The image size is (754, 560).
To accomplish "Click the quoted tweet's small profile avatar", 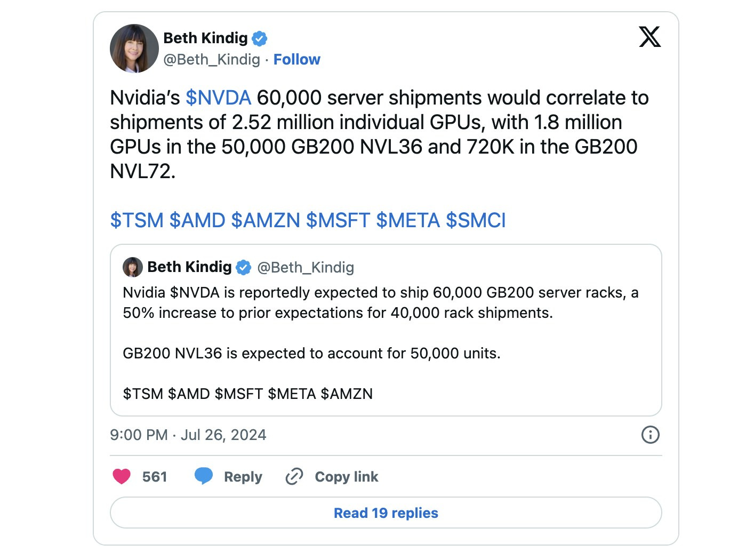I will tap(133, 267).
